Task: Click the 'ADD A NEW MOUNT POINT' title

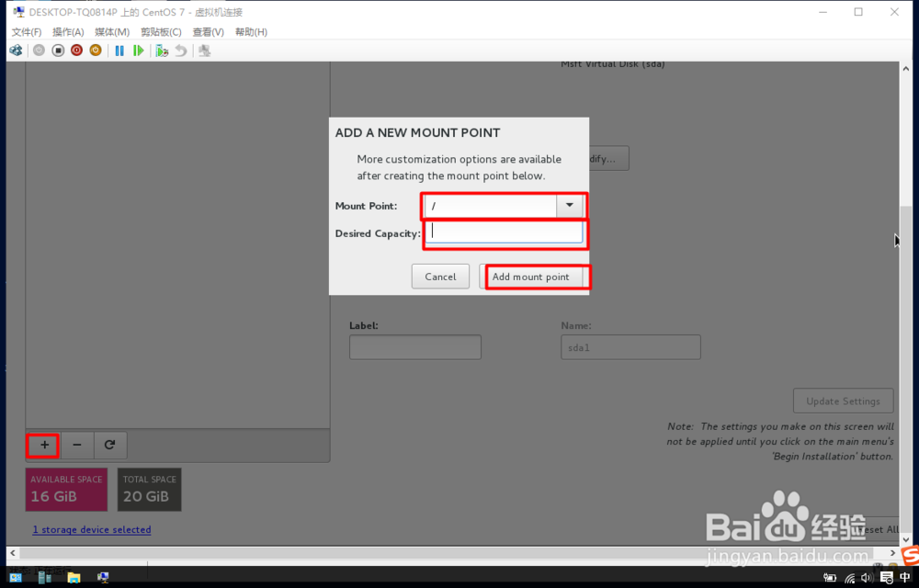Action: click(417, 133)
